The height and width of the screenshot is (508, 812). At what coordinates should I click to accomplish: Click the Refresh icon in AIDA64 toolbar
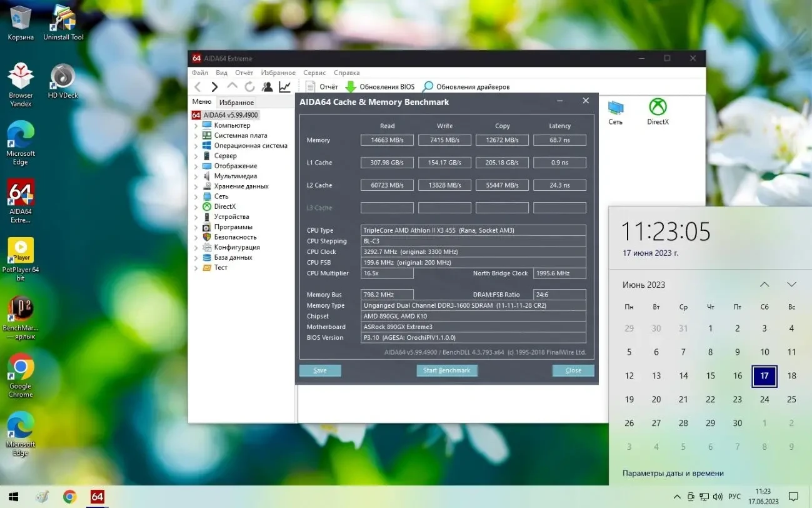249,87
